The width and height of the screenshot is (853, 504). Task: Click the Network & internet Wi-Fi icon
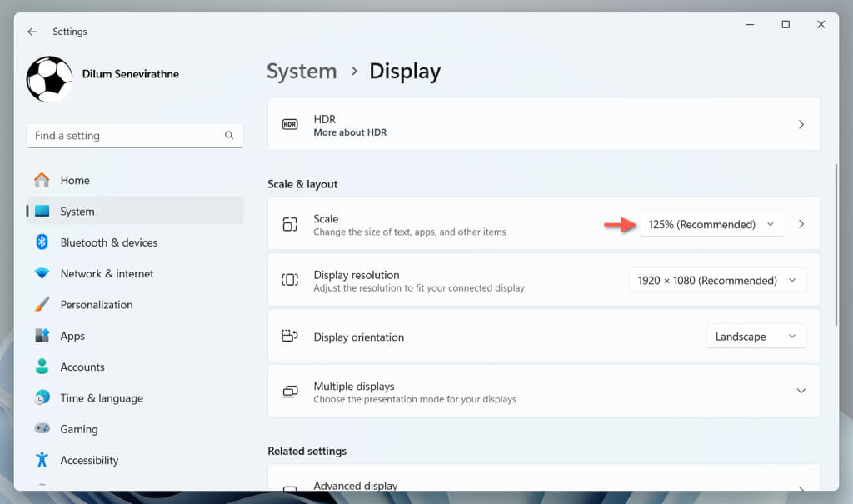(42, 273)
